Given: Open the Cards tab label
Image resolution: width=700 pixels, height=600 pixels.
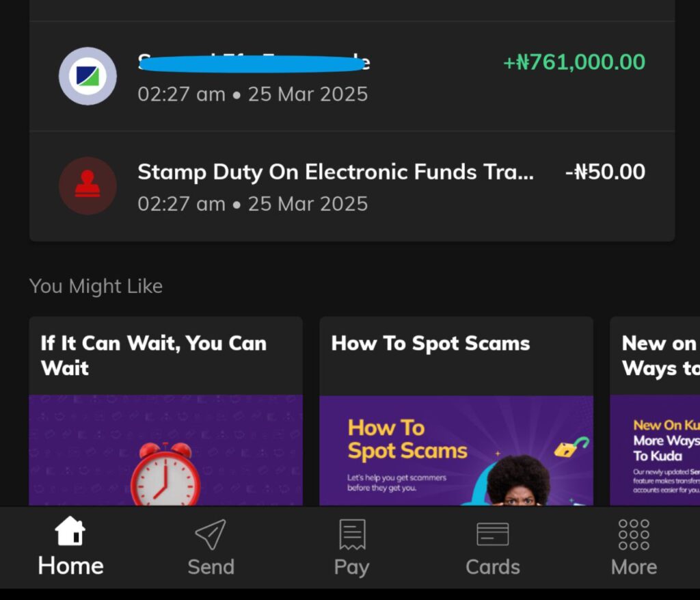Looking at the screenshot, I should (492, 567).
